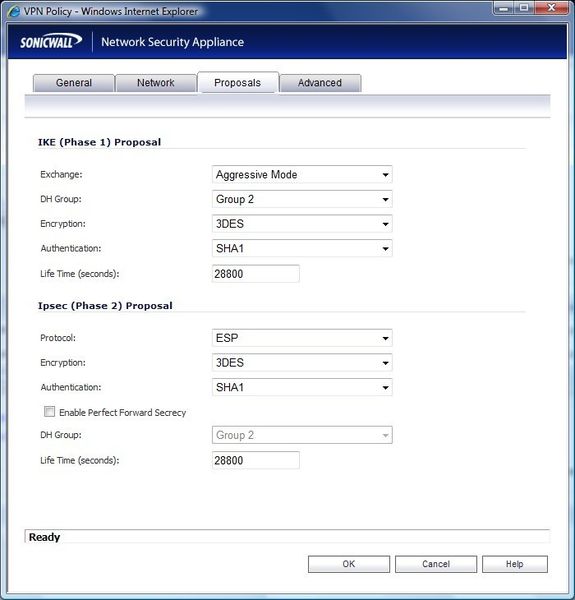Click the IKE (Phase 1) Proposal heading
The height and width of the screenshot is (600, 575).
(x=99, y=142)
